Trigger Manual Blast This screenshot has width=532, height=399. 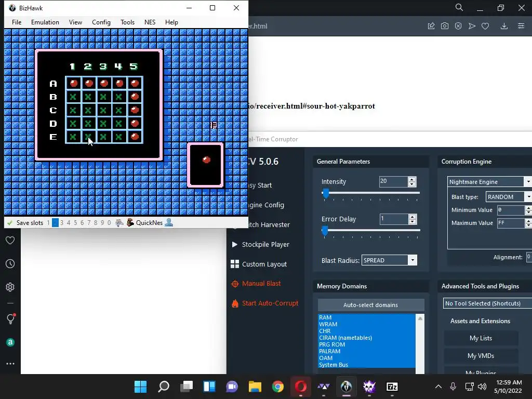click(x=261, y=283)
